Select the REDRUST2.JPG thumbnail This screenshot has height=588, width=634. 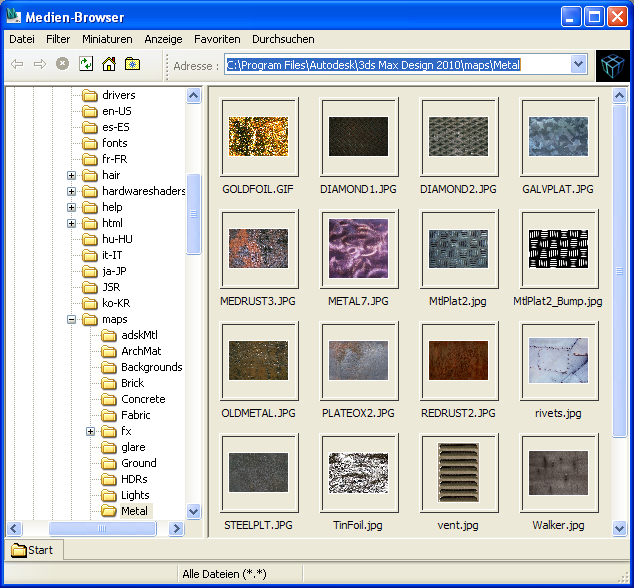tap(458, 361)
